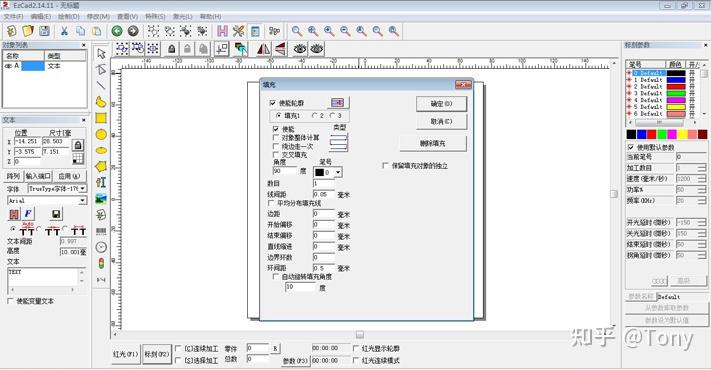Image resolution: width=711 pixels, height=370 pixels.
Task: Click the 阵列 array button
Action: tap(13, 176)
